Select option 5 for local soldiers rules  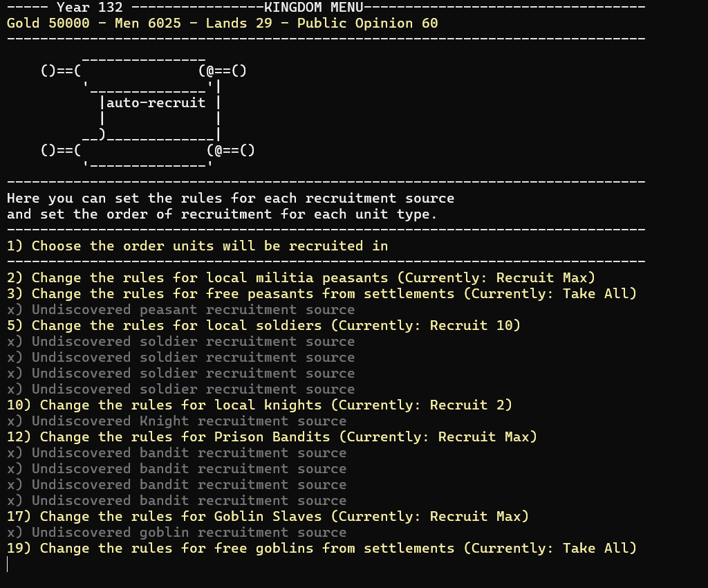[263, 326]
